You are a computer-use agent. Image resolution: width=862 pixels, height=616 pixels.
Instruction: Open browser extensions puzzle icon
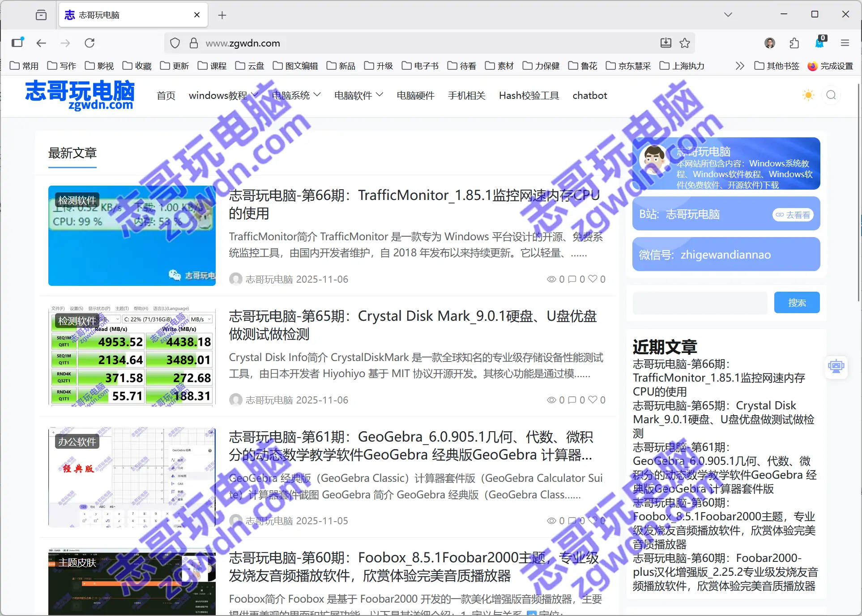click(x=794, y=43)
